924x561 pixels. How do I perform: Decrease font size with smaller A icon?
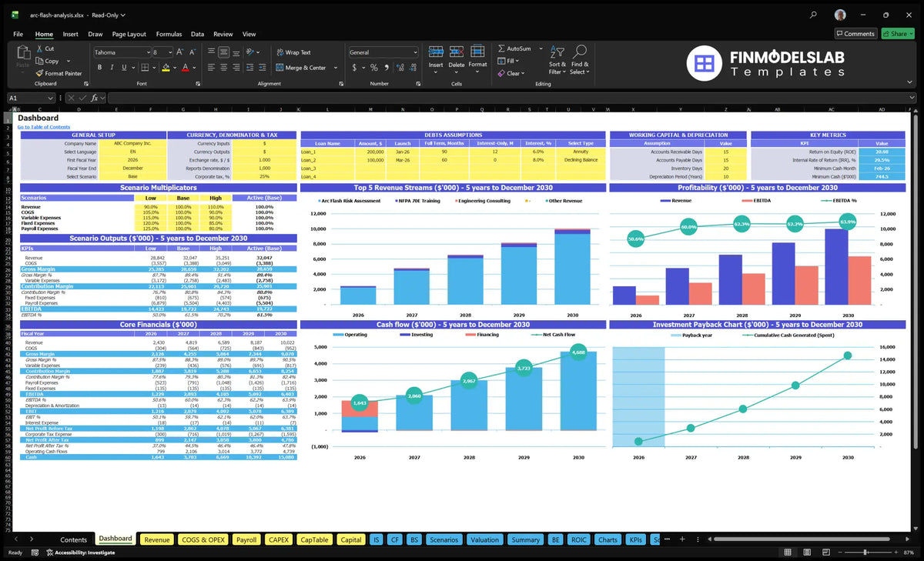point(192,52)
